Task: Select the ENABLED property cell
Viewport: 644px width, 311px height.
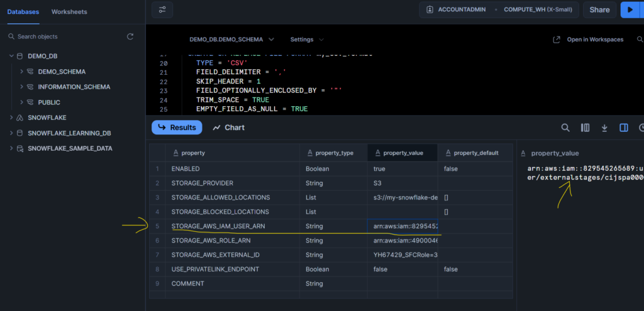Action: pyautogui.click(x=233, y=168)
